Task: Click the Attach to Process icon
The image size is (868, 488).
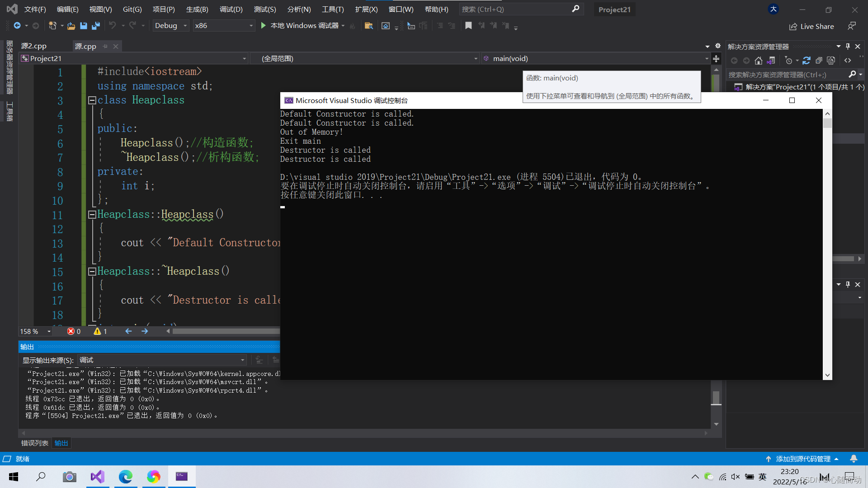Action: coord(411,26)
